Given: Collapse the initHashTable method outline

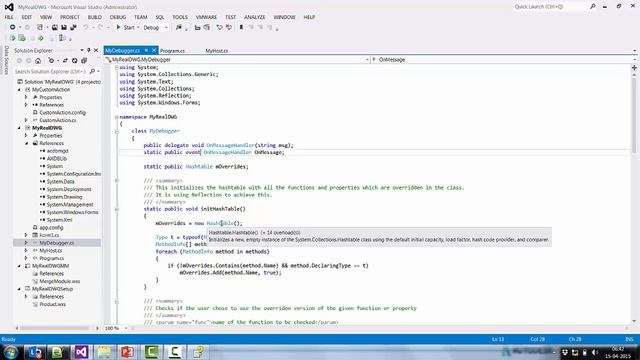Looking at the screenshot, I should pos(116,209).
